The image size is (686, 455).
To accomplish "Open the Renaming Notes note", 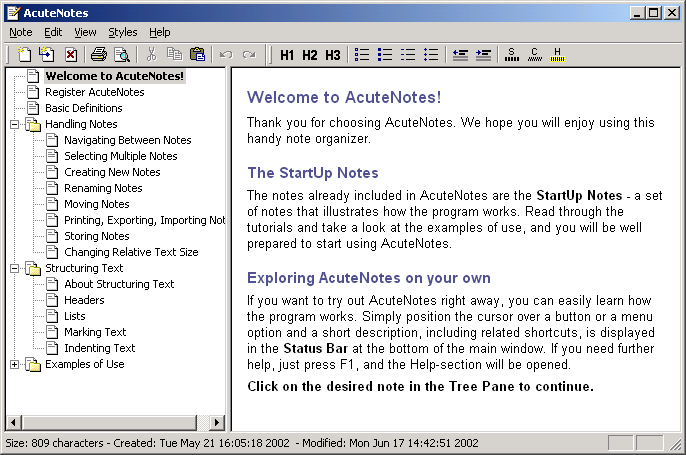I will [x=103, y=188].
